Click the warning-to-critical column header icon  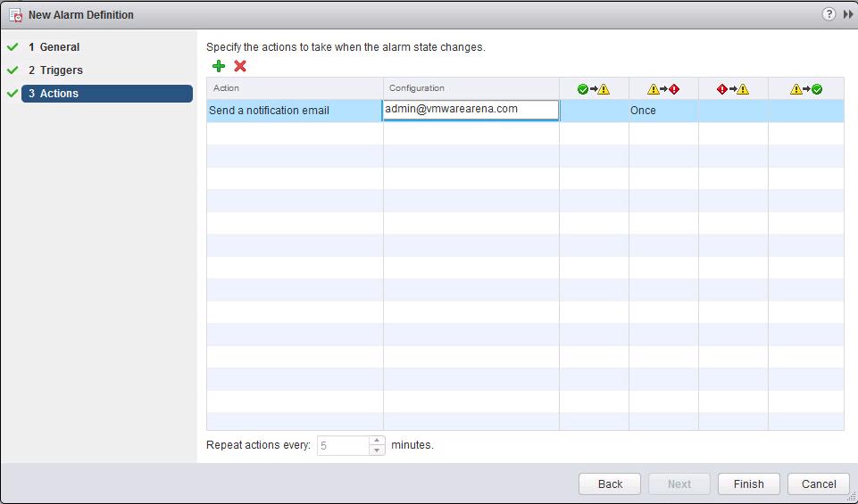point(663,88)
